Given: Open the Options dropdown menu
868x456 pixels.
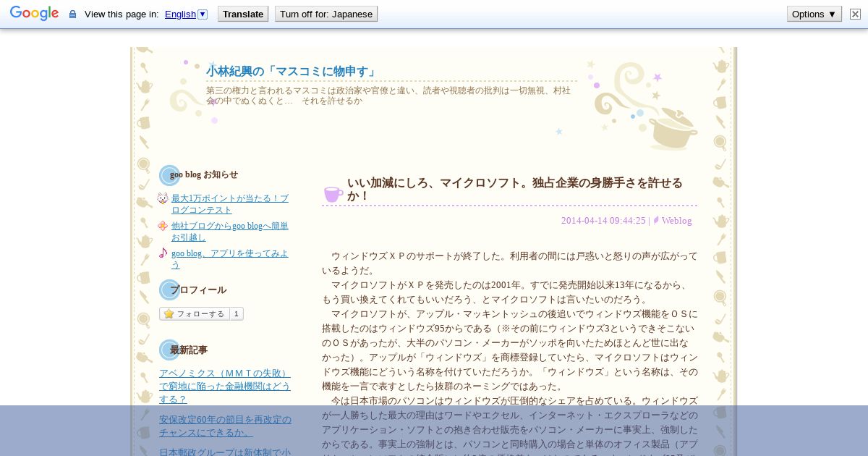Looking at the screenshot, I should (x=814, y=14).
